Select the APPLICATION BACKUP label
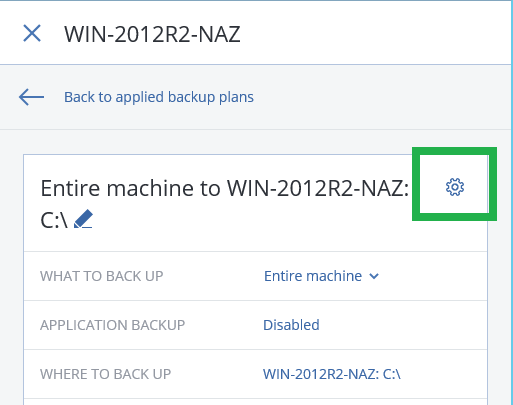 (112, 325)
